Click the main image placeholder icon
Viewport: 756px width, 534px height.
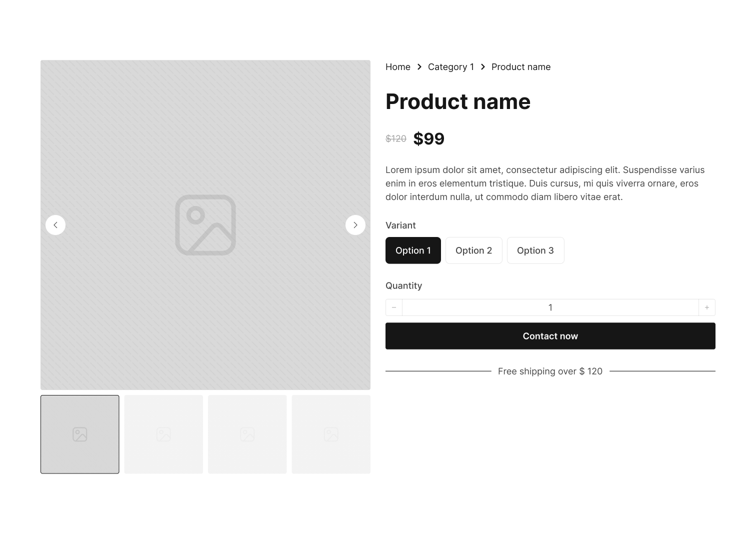click(205, 225)
